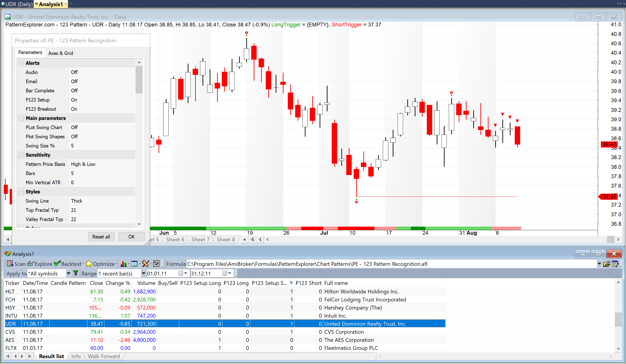Click the symbol link 'S' icon
This screenshot has width=626, height=364.
coord(252,239)
